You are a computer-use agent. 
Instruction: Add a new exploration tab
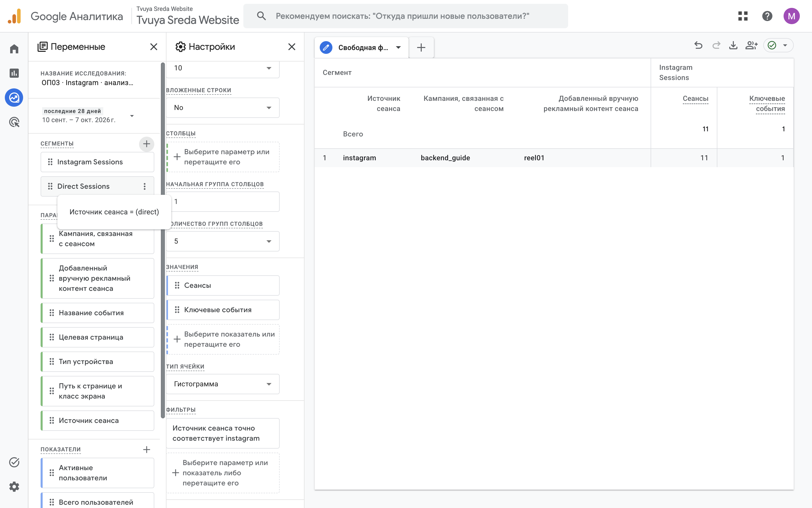(x=421, y=47)
